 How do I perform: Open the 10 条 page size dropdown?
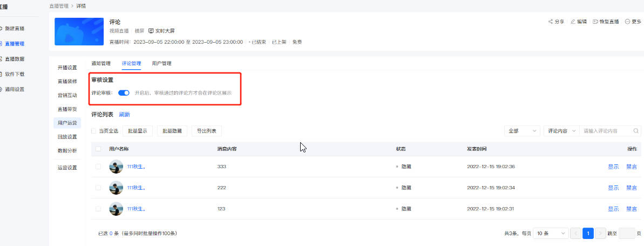pos(551,233)
